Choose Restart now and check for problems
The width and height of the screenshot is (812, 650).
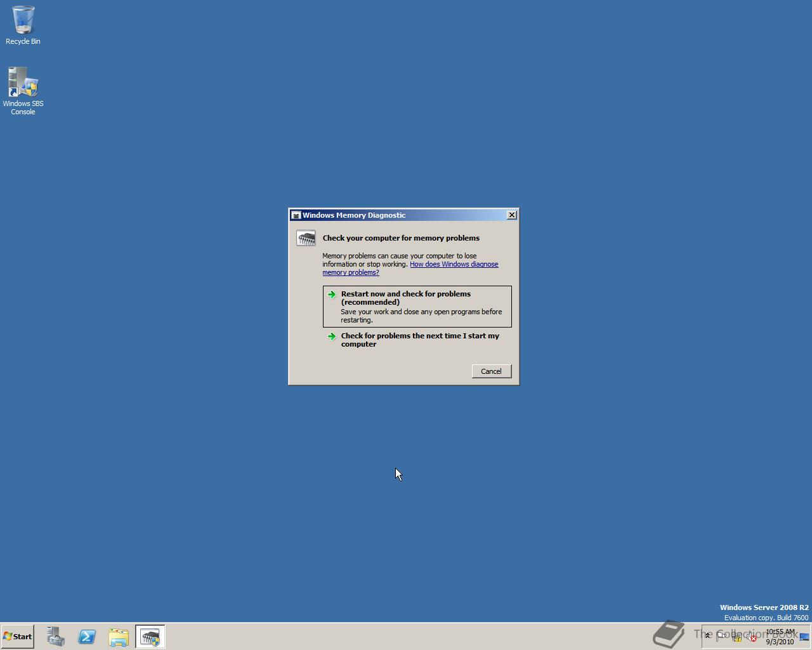[x=417, y=307]
